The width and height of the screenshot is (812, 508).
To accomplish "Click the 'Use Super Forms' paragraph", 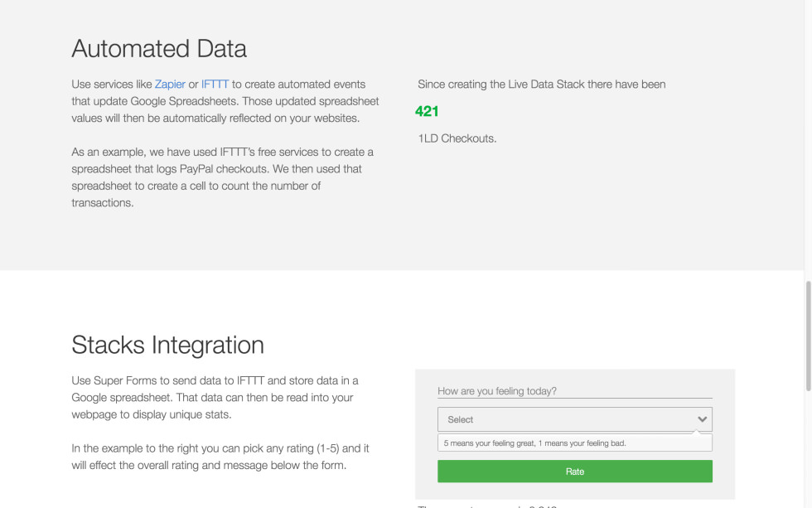I will (x=215, y=397).
